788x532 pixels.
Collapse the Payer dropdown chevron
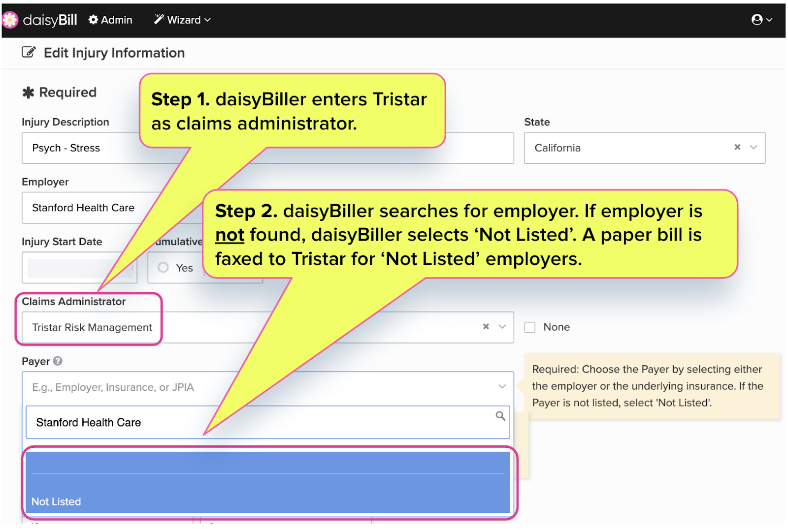502,387
